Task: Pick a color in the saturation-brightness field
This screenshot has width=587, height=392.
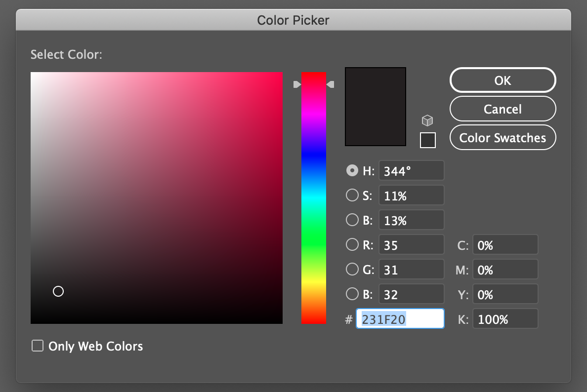Action: pyautogui.click(x=157, y=197)
